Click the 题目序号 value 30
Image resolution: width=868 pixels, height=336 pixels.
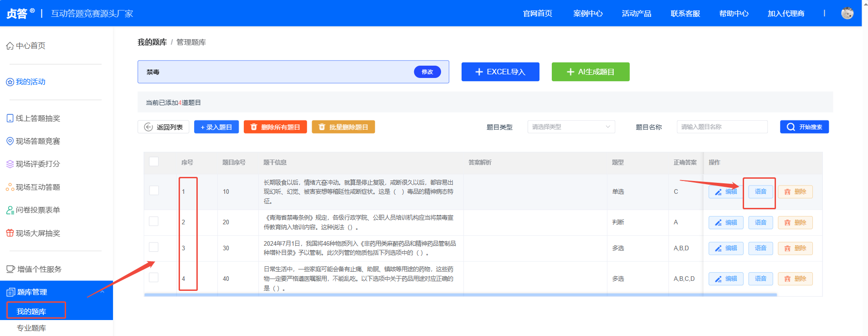pos(226,248)
